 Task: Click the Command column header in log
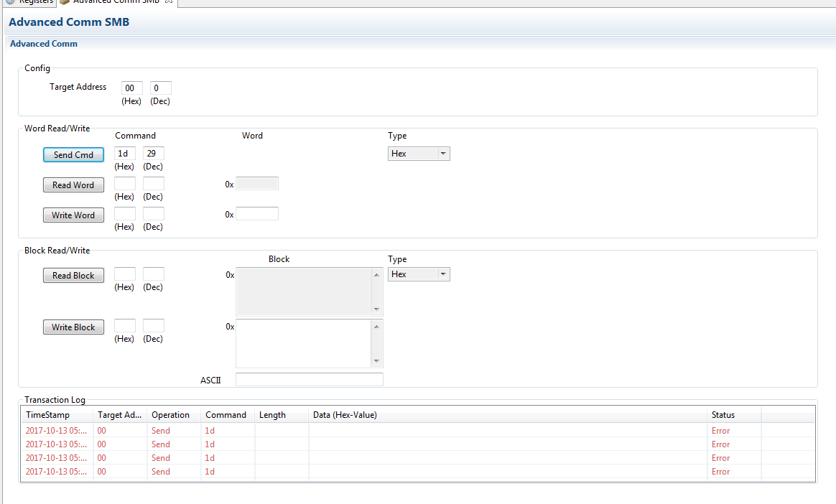point(228,415)
